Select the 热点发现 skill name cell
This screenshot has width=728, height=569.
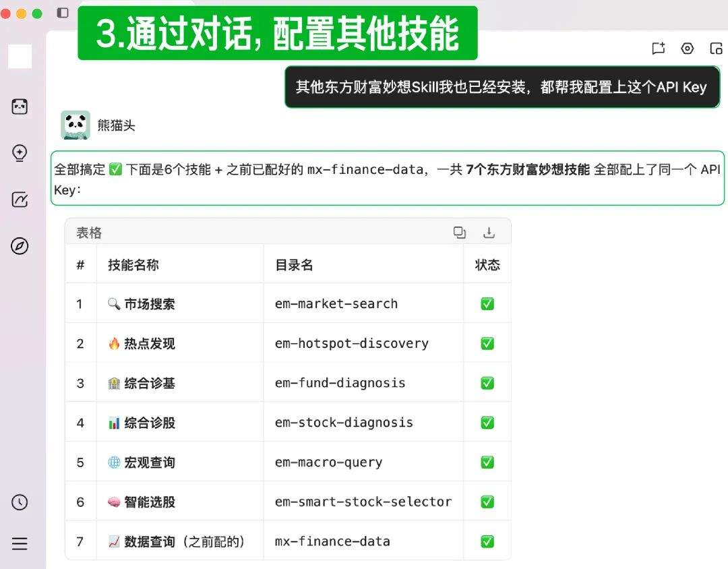pos(180,343)
